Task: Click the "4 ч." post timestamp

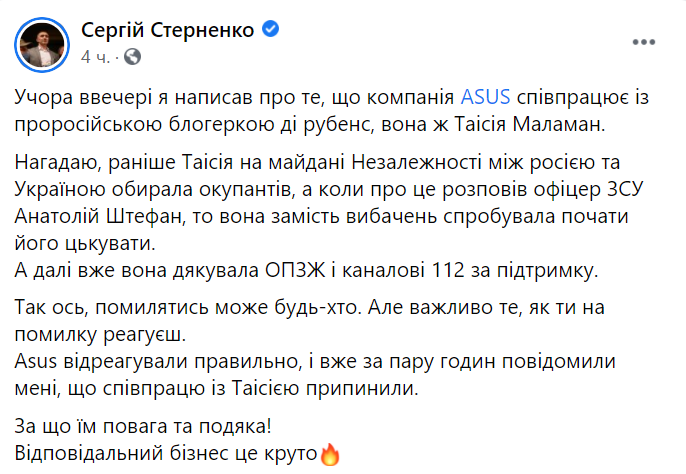Action: [95, 57]
